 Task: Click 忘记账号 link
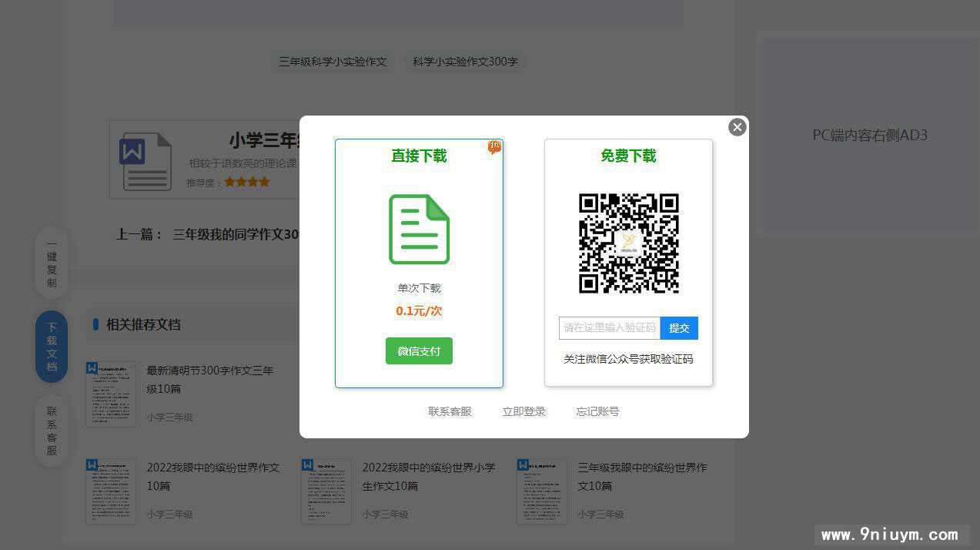[597, 411]
